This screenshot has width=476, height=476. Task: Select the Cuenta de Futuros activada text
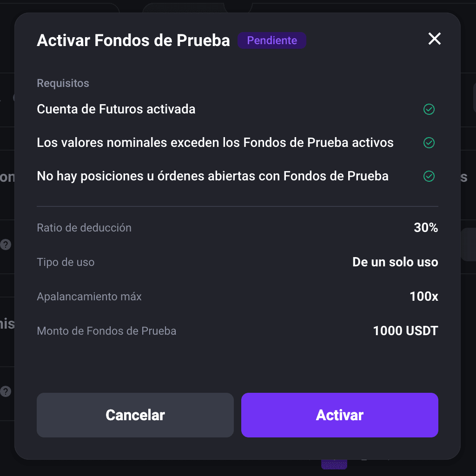[116, 109]
